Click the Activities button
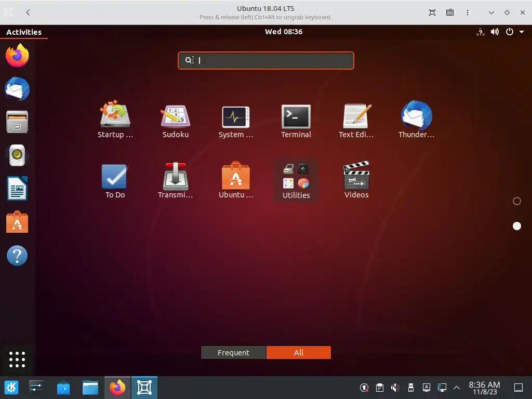The height and width of the screenshot is (399, 532). (x=24, y=32)
